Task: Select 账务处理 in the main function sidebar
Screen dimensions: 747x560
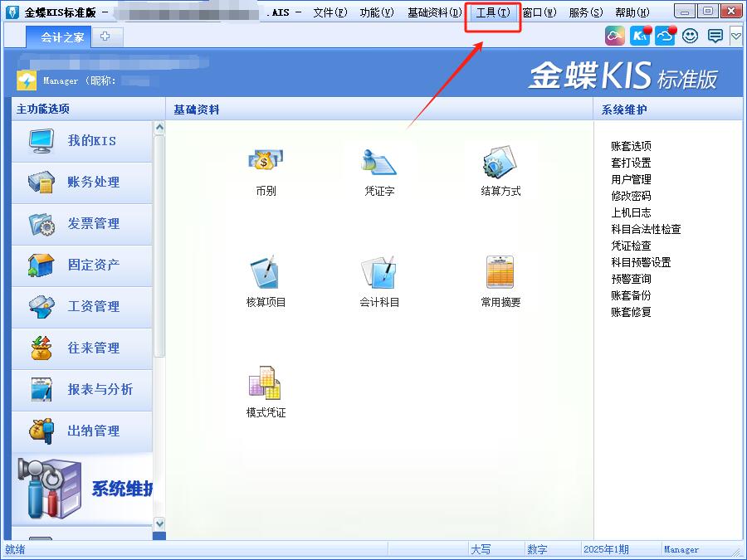Action: click(x=83, y=183)
